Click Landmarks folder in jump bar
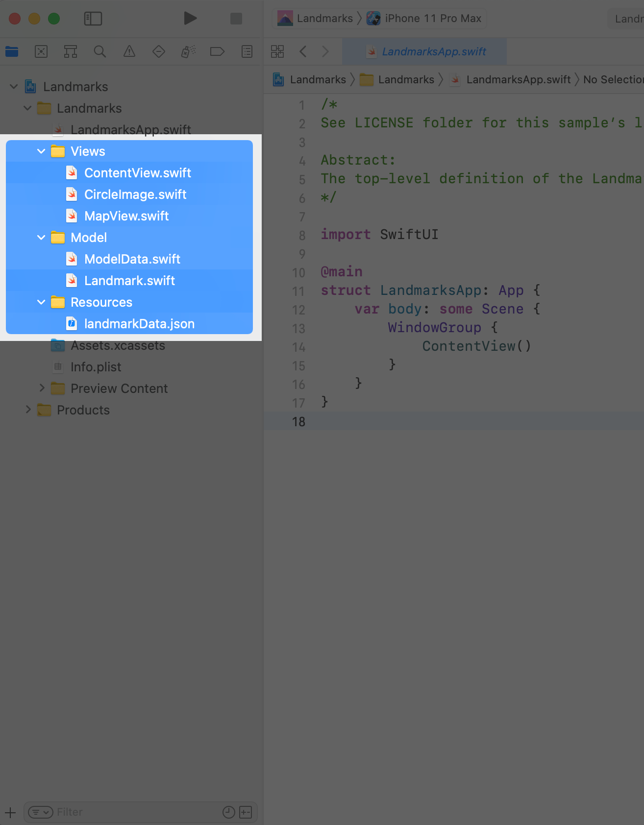Screen dimensions: 644x825 click(397, 79)
